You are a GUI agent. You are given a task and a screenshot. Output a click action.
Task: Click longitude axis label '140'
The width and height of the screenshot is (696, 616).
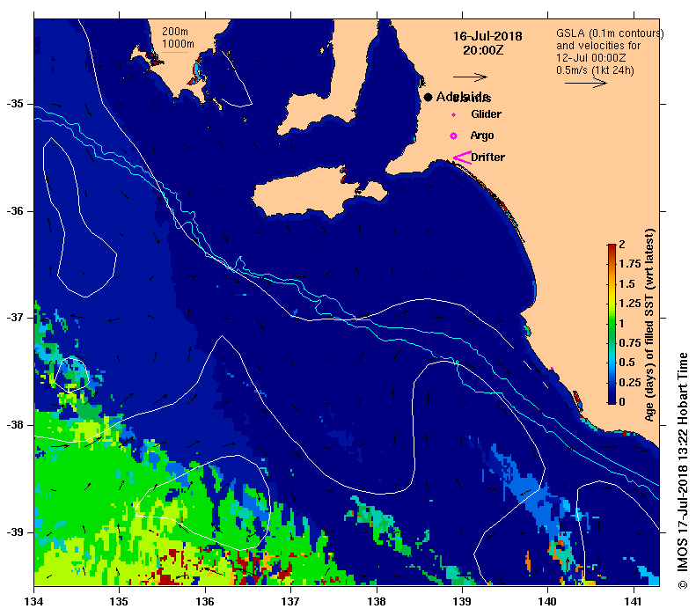pyautogui.click(x=548, y=602)
